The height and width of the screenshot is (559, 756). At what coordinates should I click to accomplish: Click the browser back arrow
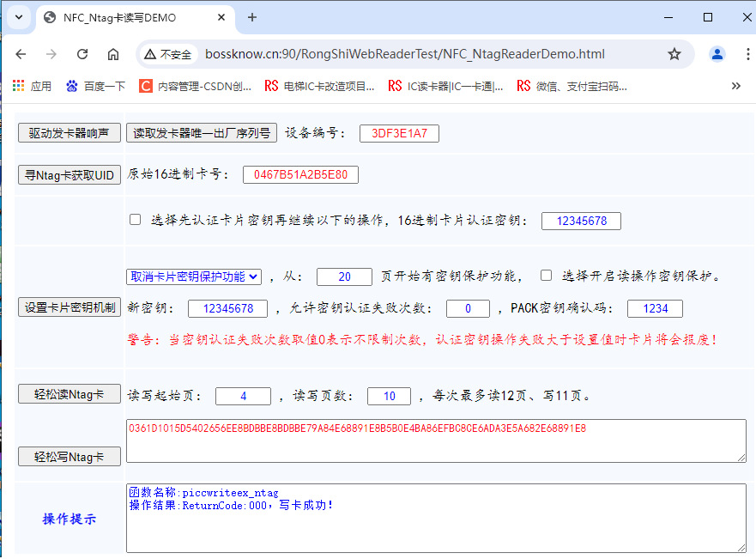(x=21, y=54)
